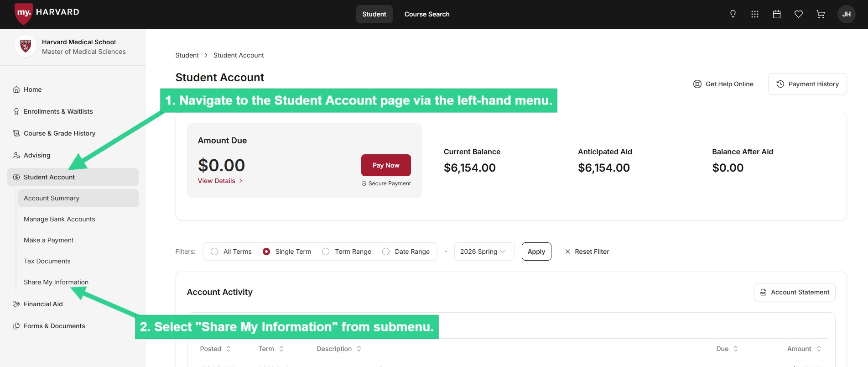Click the Student Account dollar icon
Screen dimensions: 868x367
16,177
